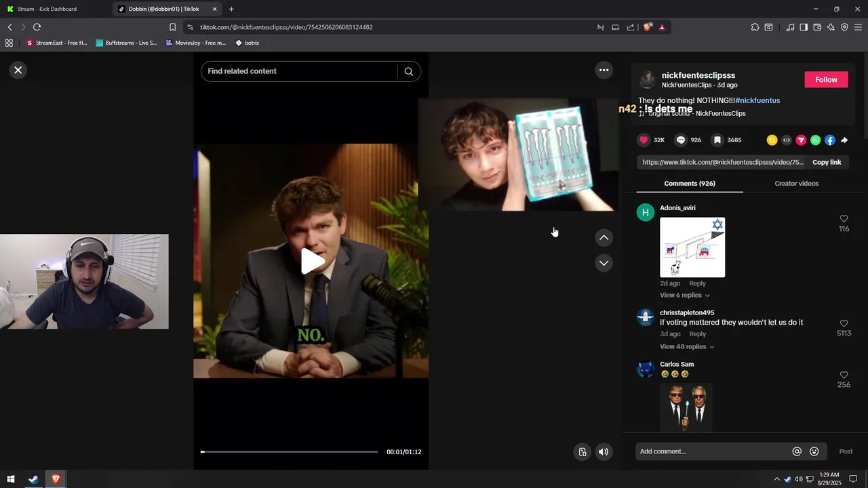Like the Carlos Sam comment heart
The width and height of the screenshot is (868, 488).
(844, 375)
